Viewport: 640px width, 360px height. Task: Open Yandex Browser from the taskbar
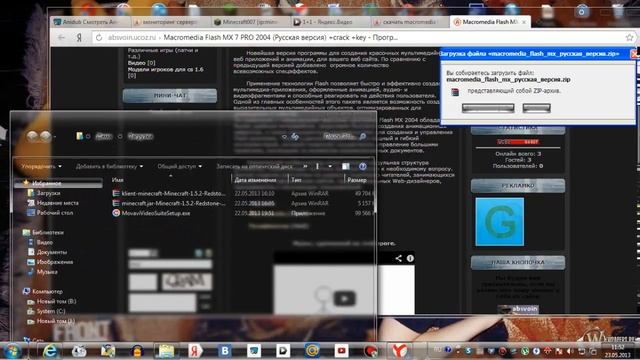(x=400, y=351)
